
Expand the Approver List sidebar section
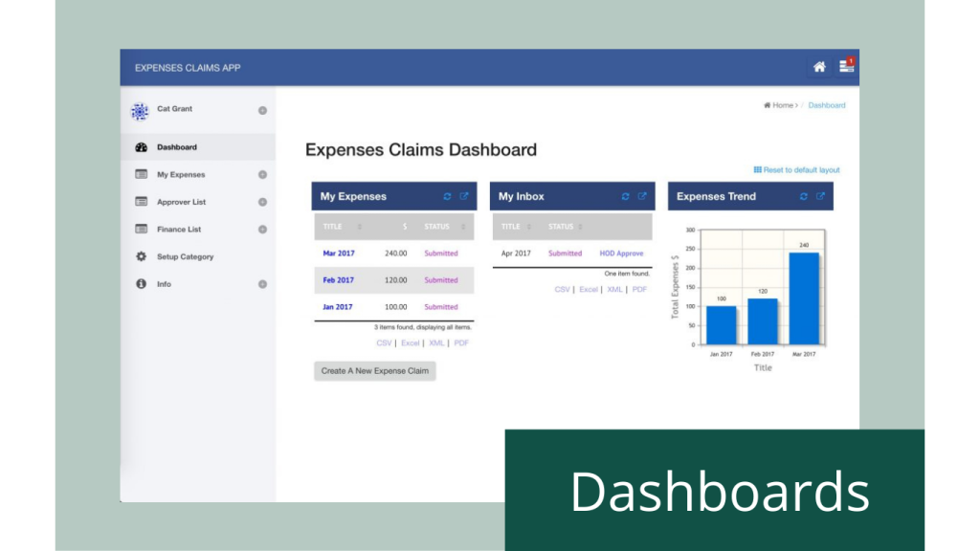[262, 203]
